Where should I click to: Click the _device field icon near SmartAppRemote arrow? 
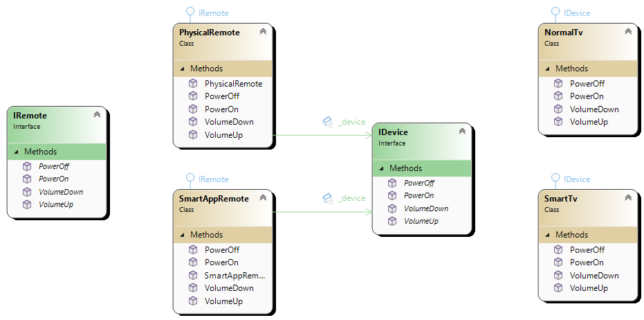[328, 198]
